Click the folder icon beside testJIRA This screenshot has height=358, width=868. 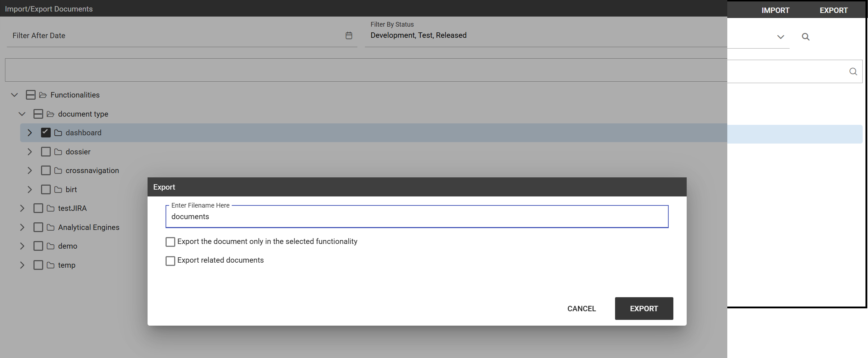pos(50,208)
